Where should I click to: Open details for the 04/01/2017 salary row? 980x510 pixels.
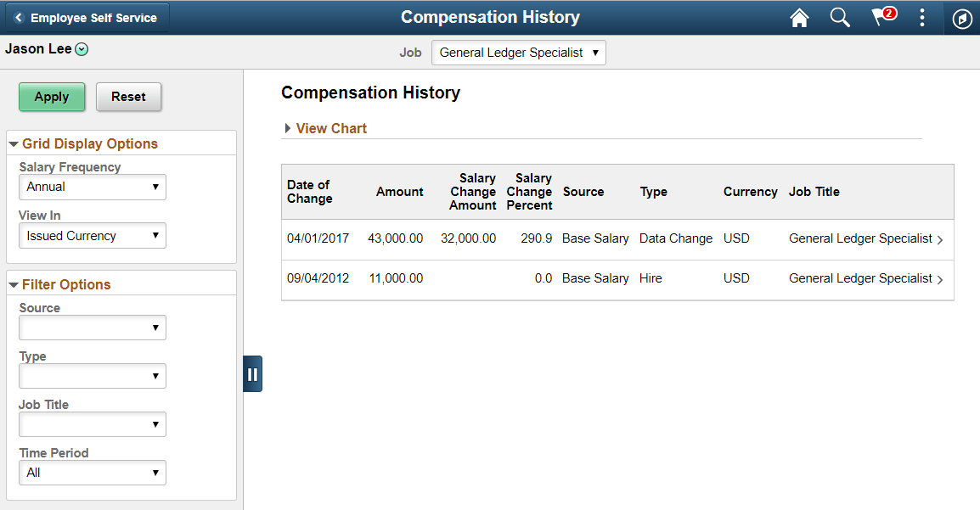pos(939,239)
